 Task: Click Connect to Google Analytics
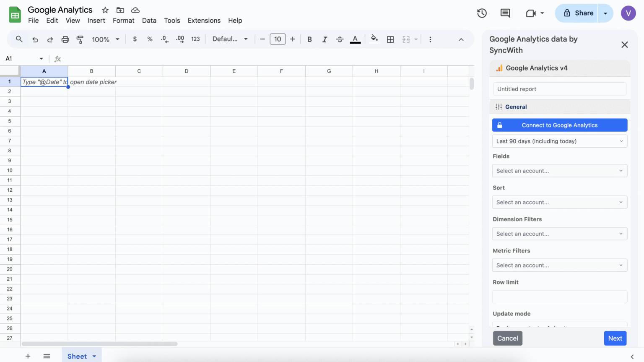click(x=560, y=125)
